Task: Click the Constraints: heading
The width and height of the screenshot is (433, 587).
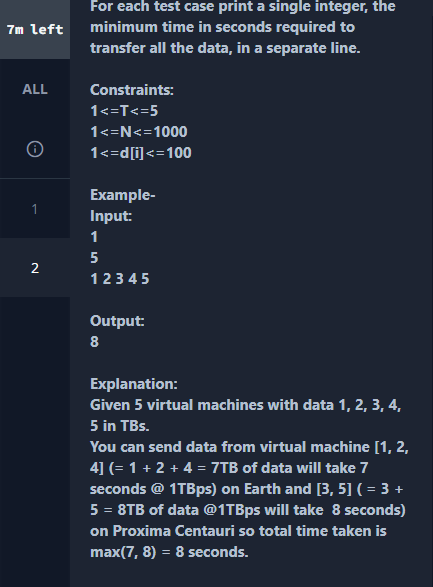Action: pyautogui.click(x=132, y=90)
